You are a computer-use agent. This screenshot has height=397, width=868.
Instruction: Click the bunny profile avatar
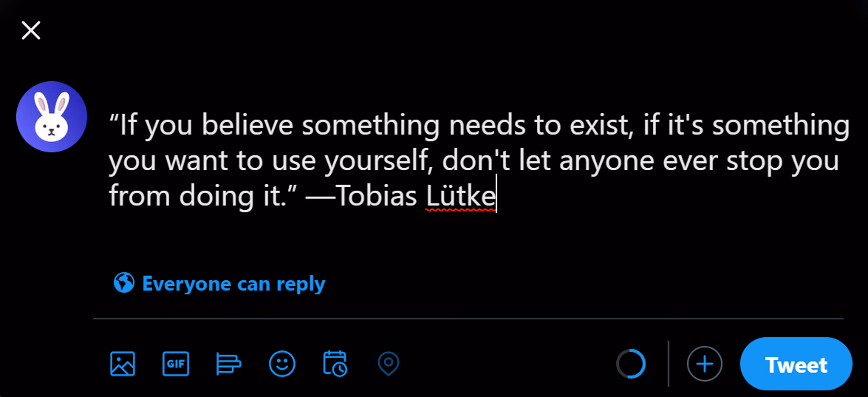[x=52, y=117]
